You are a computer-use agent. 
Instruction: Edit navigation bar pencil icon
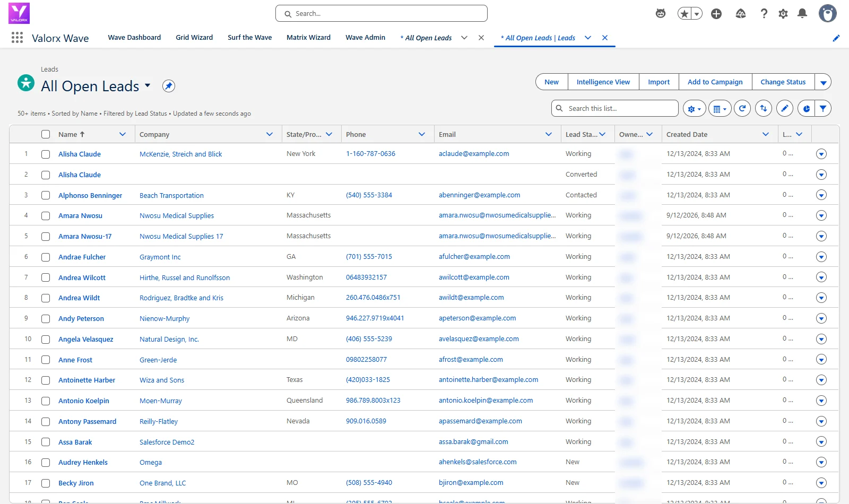pyautogui.click(x=836, y=38)
